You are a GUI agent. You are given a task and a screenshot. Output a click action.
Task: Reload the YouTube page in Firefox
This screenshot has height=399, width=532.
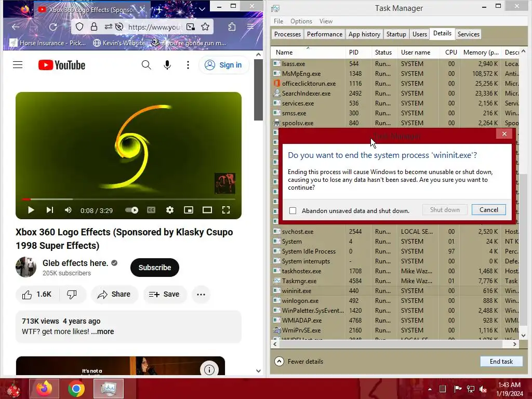point(53,27)
